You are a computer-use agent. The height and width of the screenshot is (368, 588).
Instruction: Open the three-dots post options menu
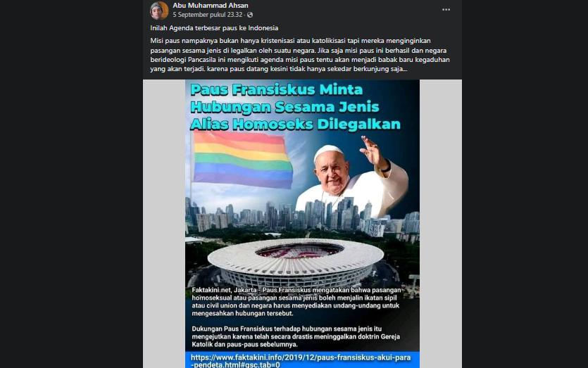click(446, 10)
